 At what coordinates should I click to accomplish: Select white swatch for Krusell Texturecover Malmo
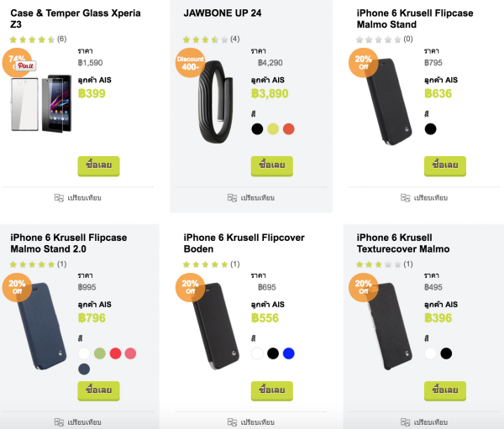tap(430, 353)
